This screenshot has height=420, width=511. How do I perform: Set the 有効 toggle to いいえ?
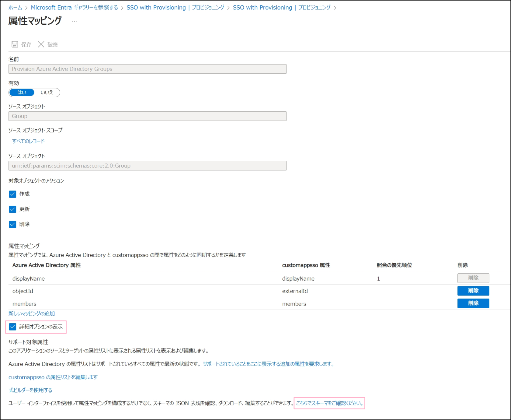47,93
